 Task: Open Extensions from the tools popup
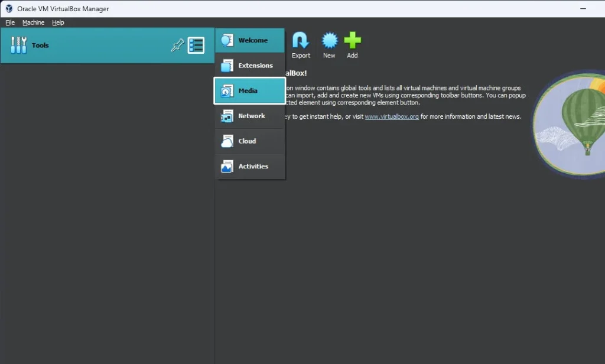coord(250,66)
